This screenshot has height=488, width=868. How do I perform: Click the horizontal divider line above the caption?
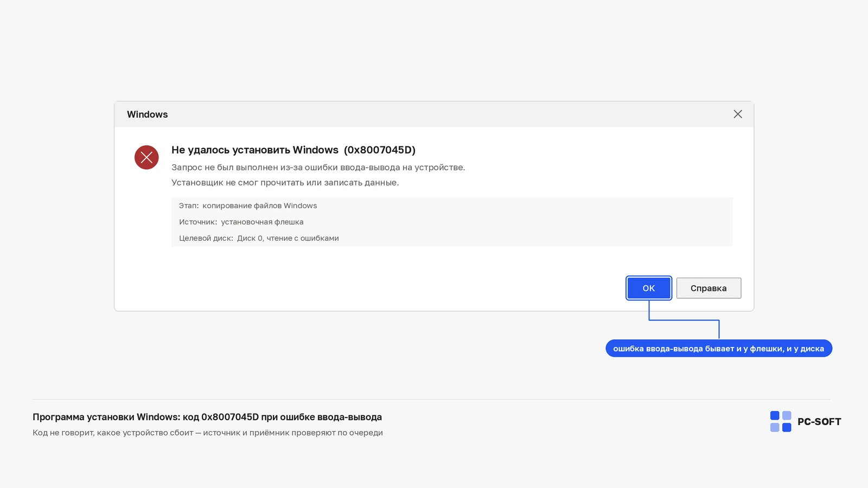431,400
